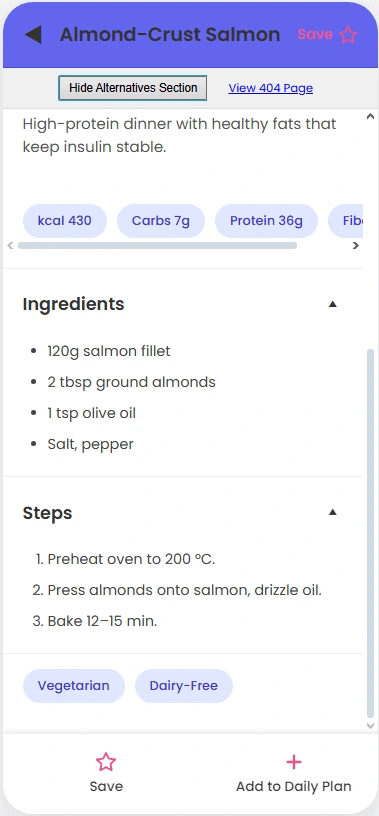Select the Dairy-Free tag
The height and width of the screenshot is (816, 379).
click(x=183, y=685)
